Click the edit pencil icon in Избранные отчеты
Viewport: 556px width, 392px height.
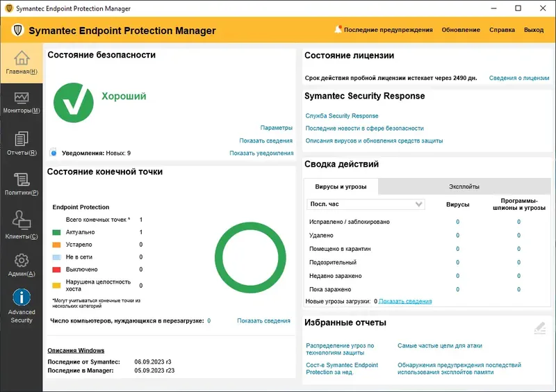[540, 328]
